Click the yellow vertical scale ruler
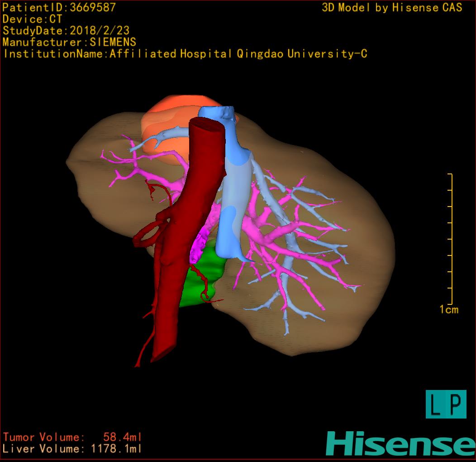The height and width of the screenshot is (462, 476). (x=451, y=239)
